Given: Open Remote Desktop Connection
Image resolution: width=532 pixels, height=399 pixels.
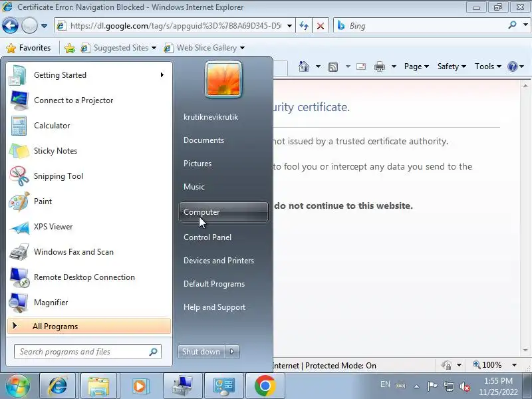Looking at the screenshot, I should coord(89,277).
